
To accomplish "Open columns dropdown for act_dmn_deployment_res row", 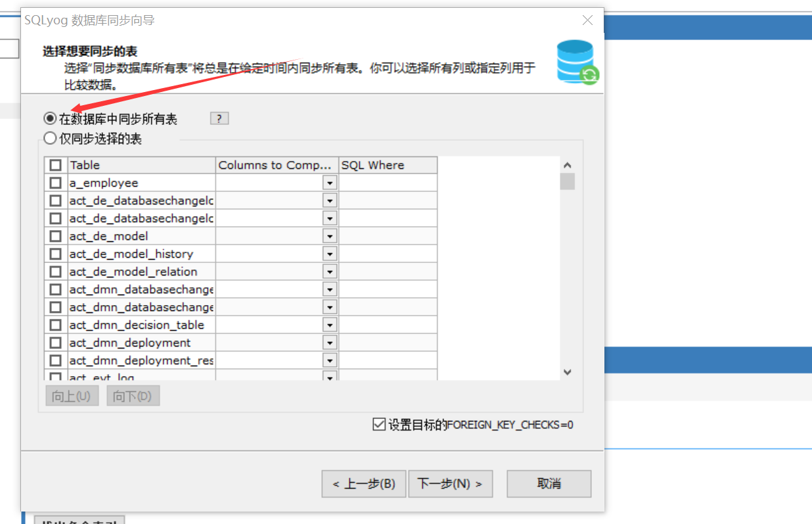I will point(330,360).
